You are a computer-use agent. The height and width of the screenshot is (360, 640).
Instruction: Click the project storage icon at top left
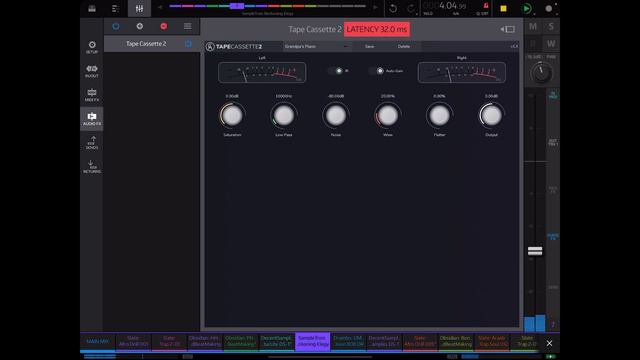pos(92,8)
